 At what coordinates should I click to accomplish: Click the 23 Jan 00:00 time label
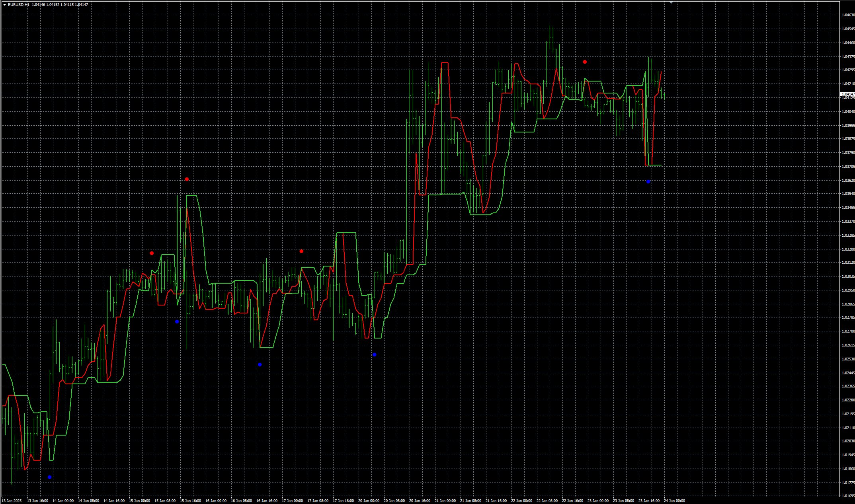598,501
